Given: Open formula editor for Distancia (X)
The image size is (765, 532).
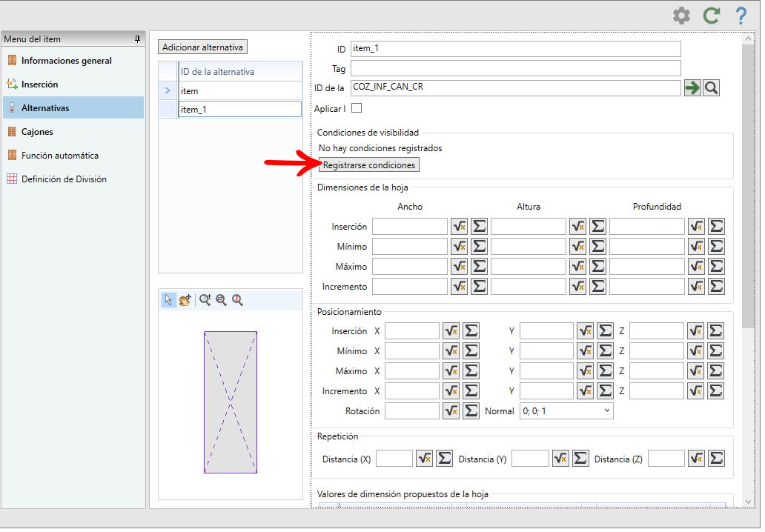Looking at the screenshot, I should click(x=425, y=459).
